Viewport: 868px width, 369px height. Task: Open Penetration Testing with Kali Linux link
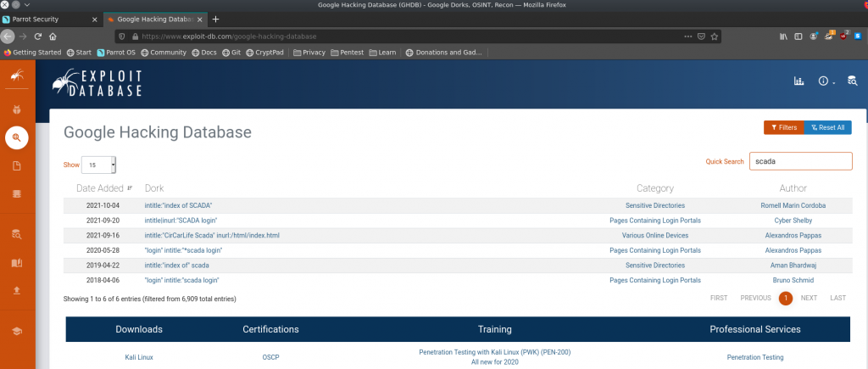pos(494,352)
